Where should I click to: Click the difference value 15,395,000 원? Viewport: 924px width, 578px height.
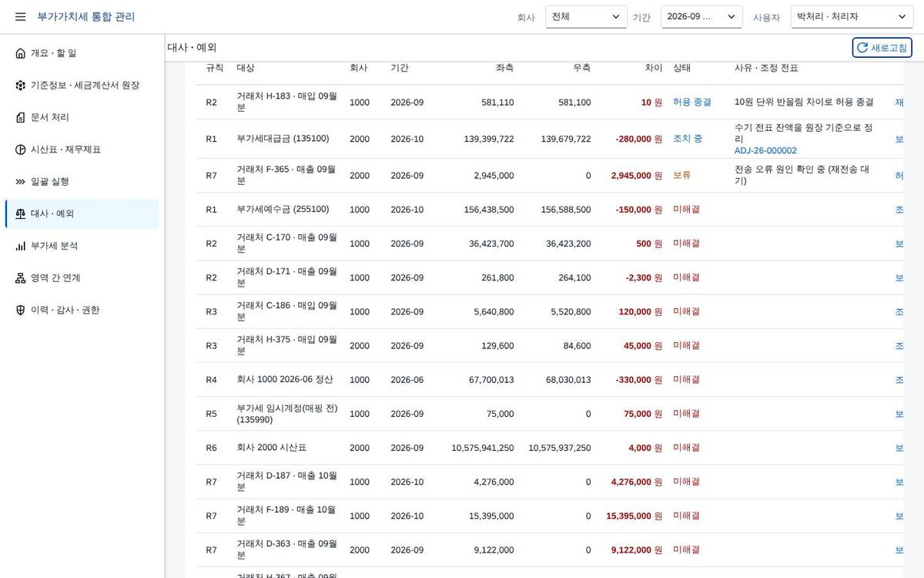(x=634, y=516)
